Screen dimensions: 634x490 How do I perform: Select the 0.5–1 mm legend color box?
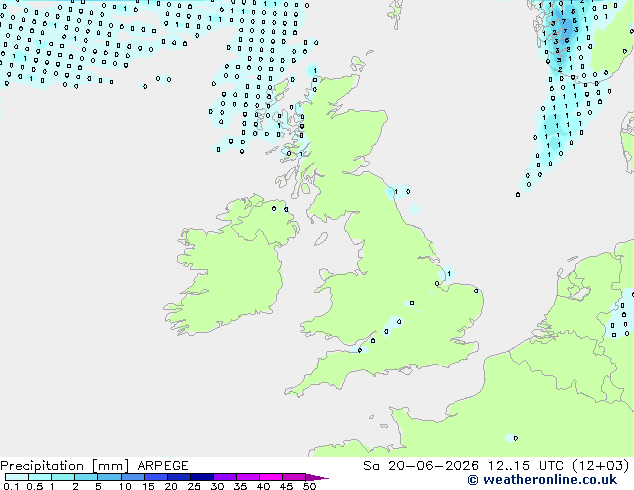(40, 477)
